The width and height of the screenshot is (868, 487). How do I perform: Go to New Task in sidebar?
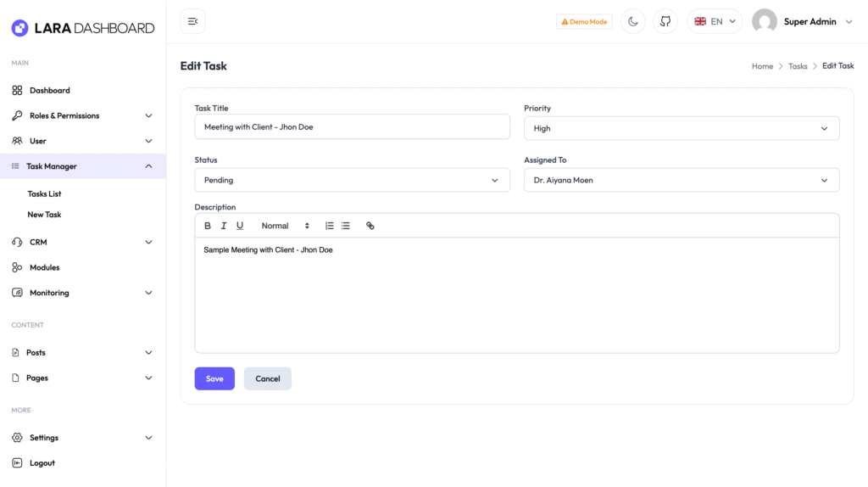click(x=44, y=215)
